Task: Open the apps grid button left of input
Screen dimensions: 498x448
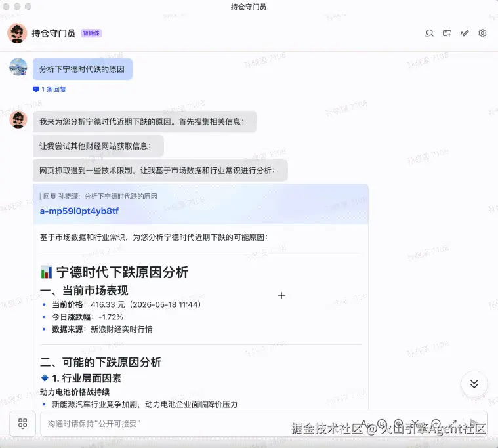Action: (22, 424)
